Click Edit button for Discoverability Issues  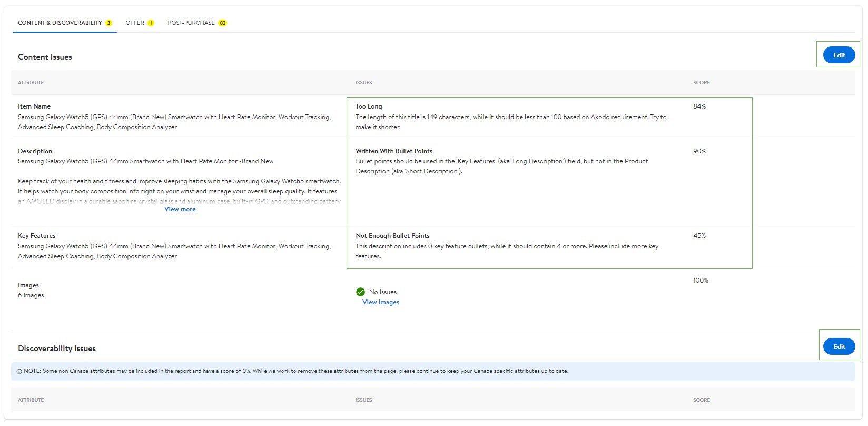[839, 346]
